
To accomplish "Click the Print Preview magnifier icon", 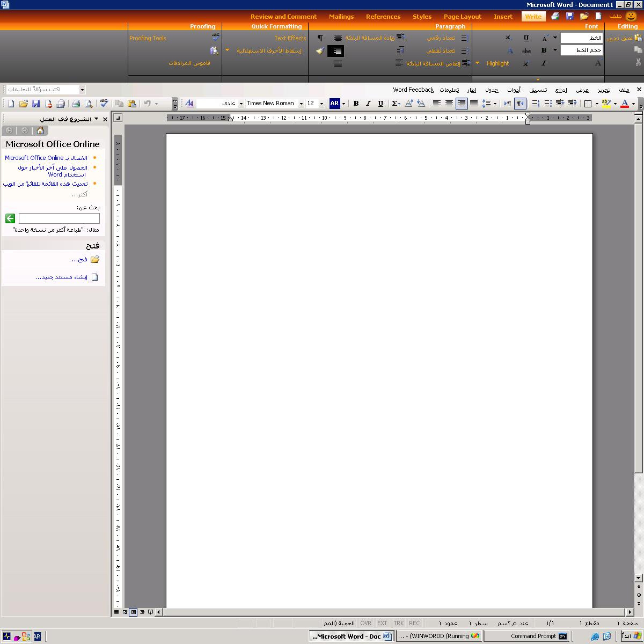I will point(88,104).
